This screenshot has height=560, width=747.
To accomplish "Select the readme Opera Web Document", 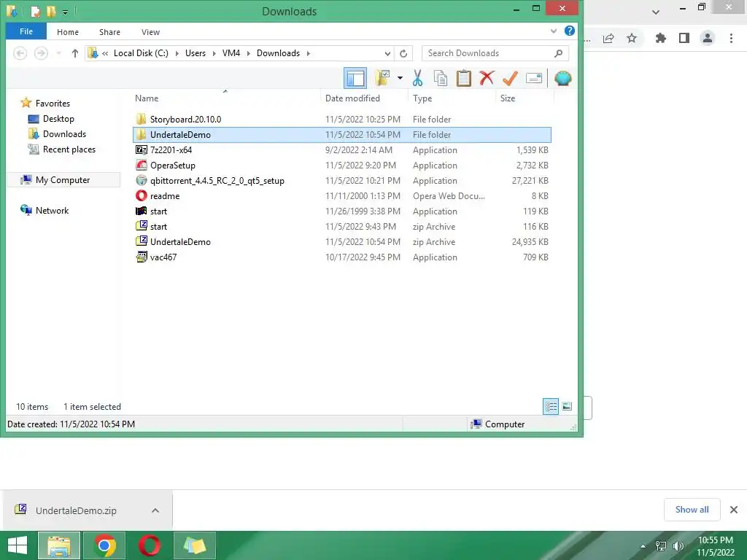I will point(341,195).
